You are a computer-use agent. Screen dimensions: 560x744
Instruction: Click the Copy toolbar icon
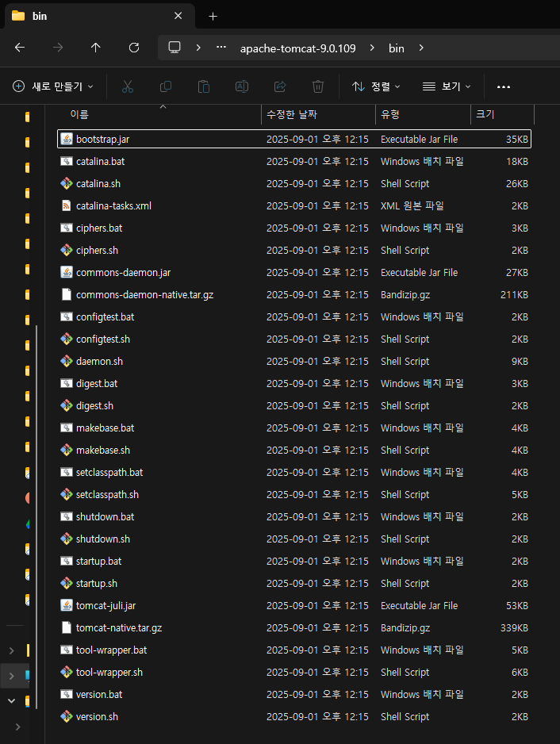pos(166,86)
